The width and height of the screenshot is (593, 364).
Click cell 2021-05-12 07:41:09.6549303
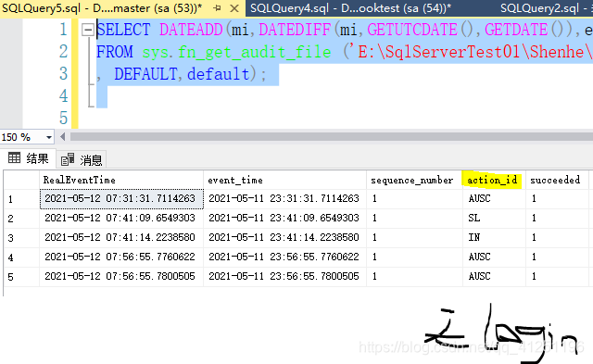(121, 219)
